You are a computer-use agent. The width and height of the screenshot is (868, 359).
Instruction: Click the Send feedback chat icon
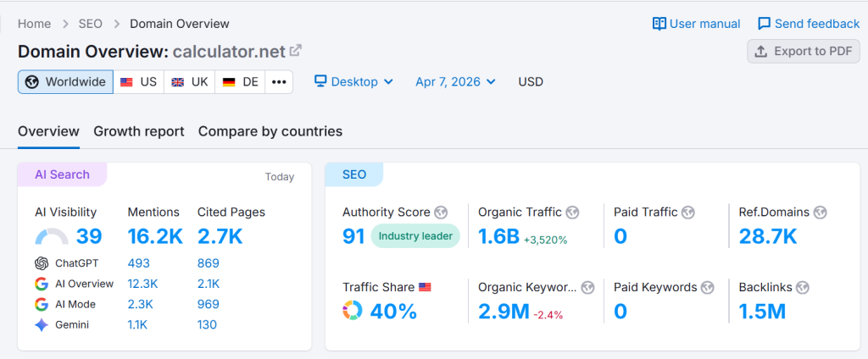pyautogui.click(x=765, y=24)
